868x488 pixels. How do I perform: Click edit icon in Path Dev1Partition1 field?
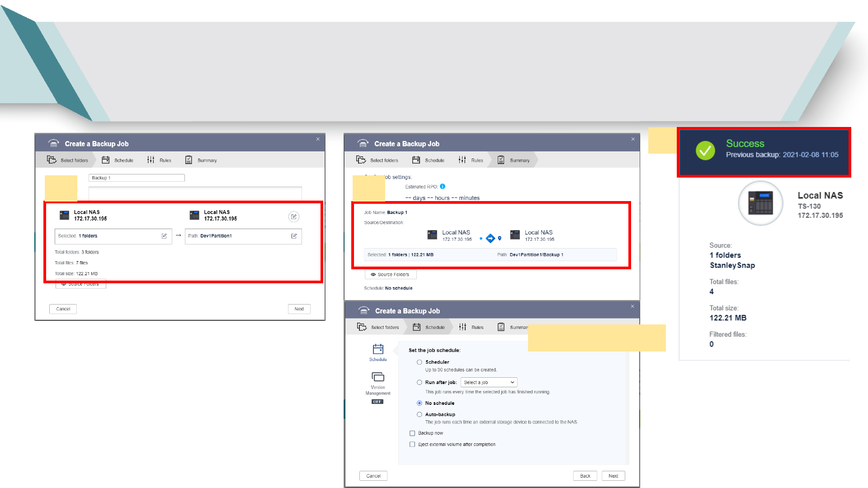click(x=294, y=236)
